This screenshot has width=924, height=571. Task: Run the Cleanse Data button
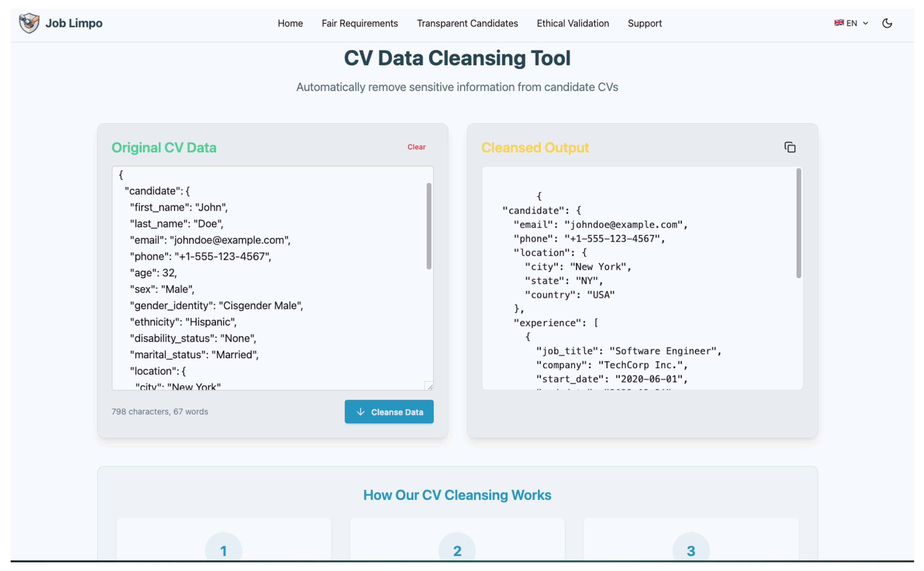point(389,411)
